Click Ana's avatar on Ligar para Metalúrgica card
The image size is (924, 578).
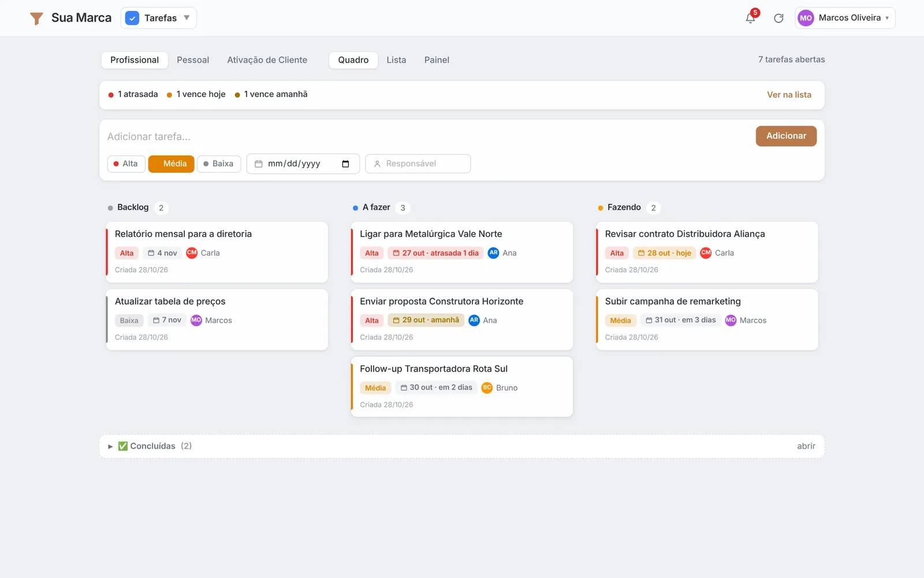pos(494,253)
